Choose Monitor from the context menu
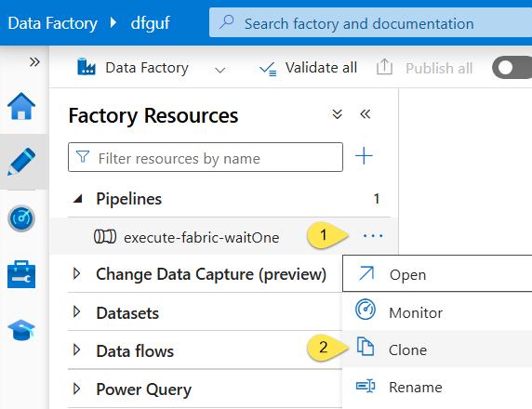The width and height of the screenshot is (532, 409). pyautogui.click(x=437, y=311)
